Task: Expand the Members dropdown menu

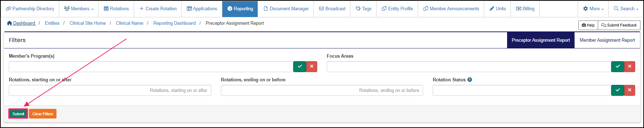Action: coord(79,9)
